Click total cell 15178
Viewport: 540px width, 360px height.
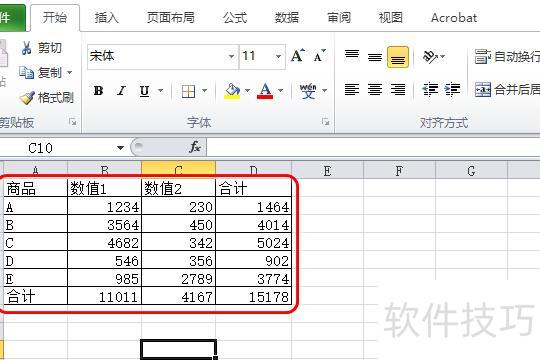click(x=253, y=296)
